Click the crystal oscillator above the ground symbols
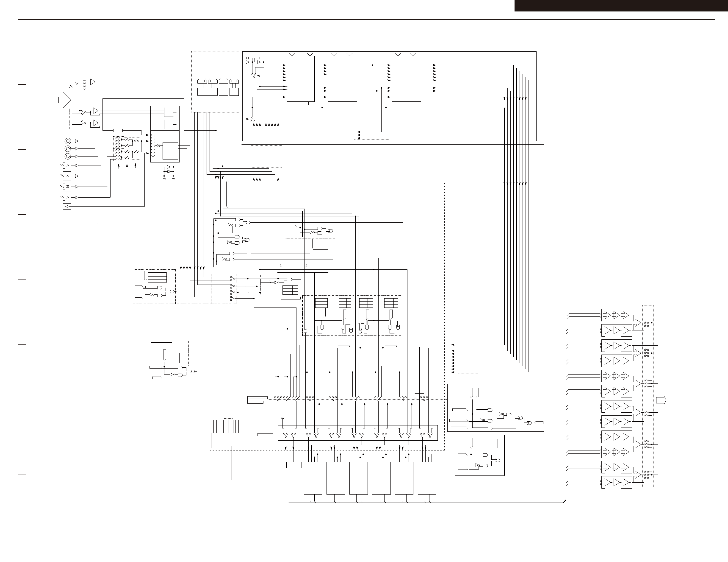The image size is (728, 562). 169,171
